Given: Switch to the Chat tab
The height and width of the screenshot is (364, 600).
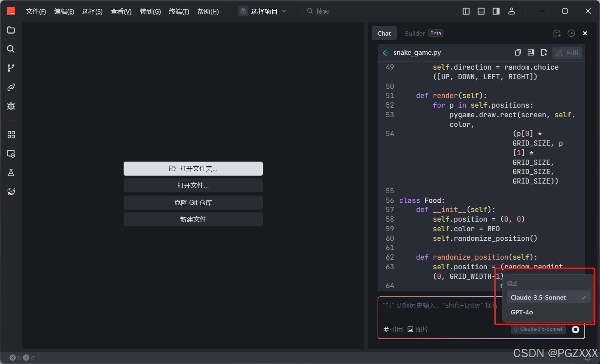Looking at the screenshot, I should (384, 33).
